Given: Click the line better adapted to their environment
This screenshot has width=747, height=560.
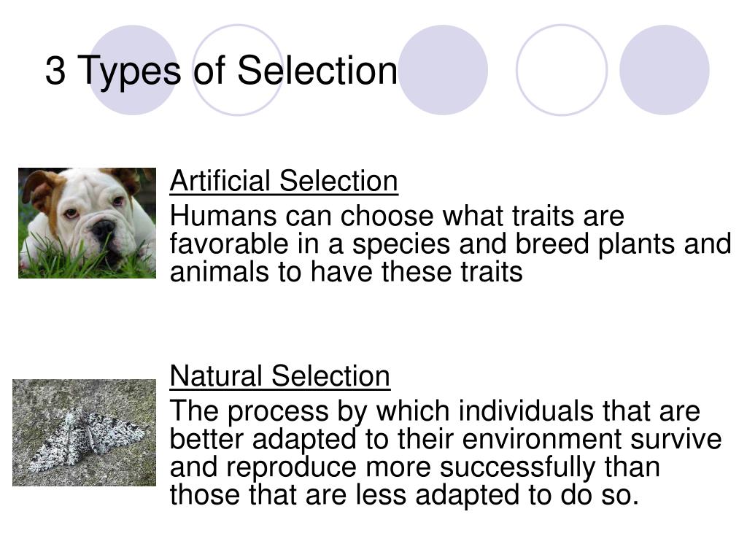Looking at the screenshot, I should pyautogui.click(x=446, y=438).
